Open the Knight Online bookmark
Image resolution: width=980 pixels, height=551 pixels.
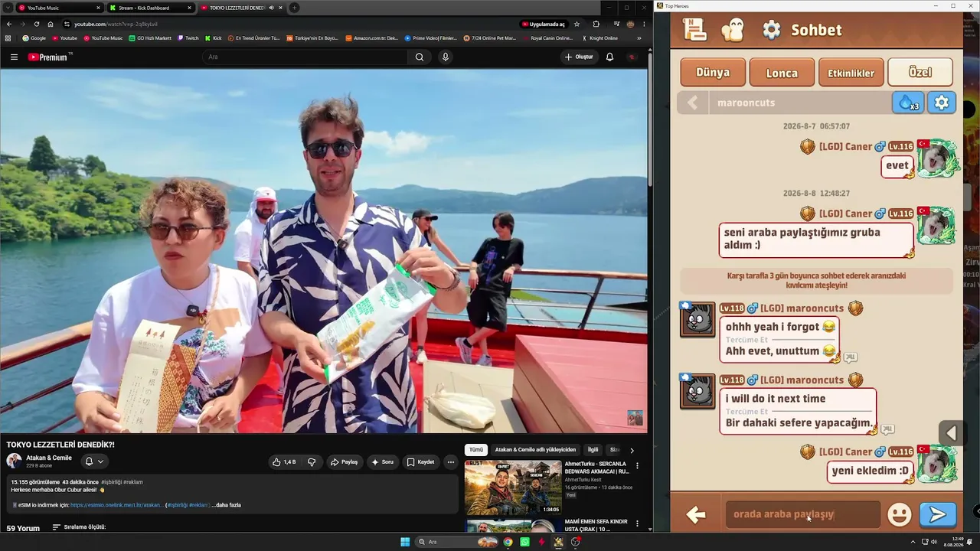(x=600, y=38)
